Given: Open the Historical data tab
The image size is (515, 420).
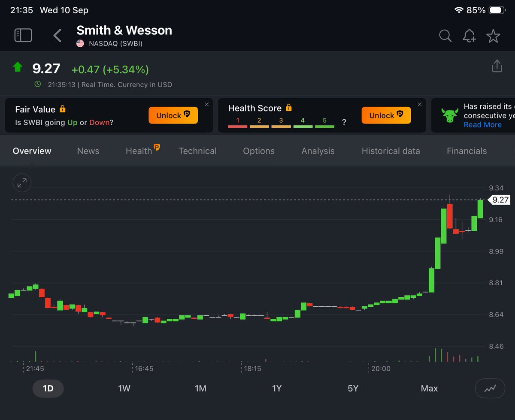Looking at the screenshot, I should coord(391,151).
